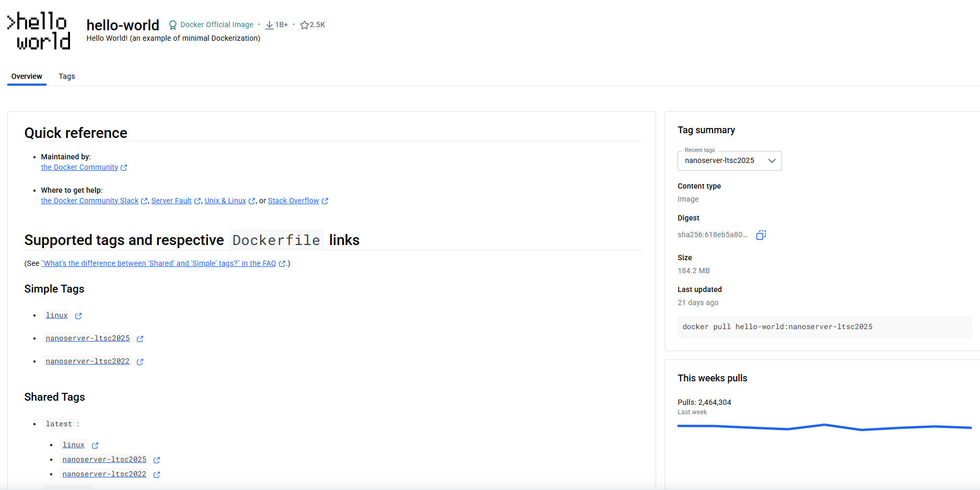Click the star icon beside 2.5K
The image size is (980, 490).
point(305,25)
